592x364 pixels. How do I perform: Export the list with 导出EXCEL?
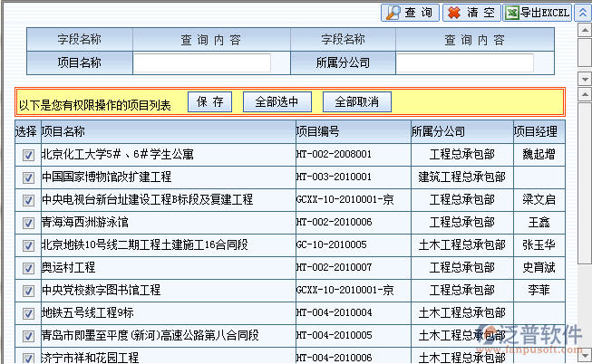[537, 13]
